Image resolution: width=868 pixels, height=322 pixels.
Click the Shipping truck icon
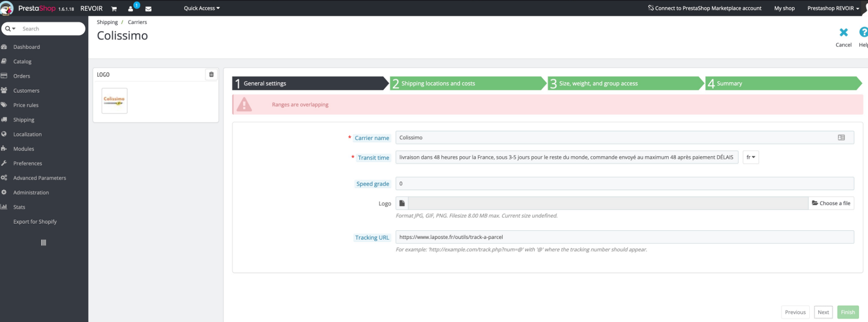click(4, 120)
